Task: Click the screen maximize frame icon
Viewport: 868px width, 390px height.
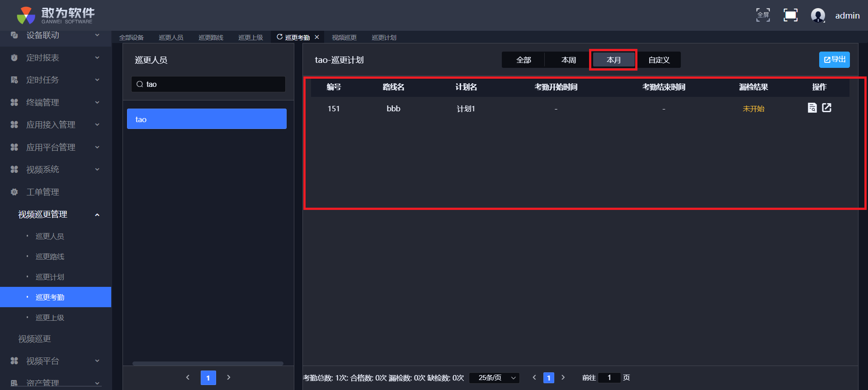Action: click(790, 15)
